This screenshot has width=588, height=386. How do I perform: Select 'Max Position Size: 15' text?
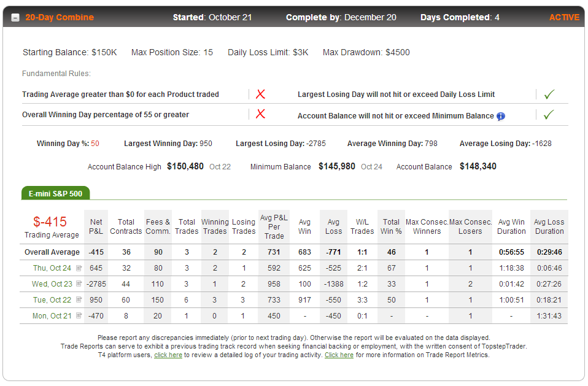(172, 52)
